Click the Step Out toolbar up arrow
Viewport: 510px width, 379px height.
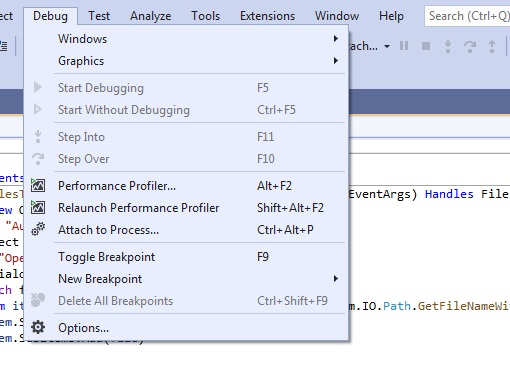click(x=492, y=46)
